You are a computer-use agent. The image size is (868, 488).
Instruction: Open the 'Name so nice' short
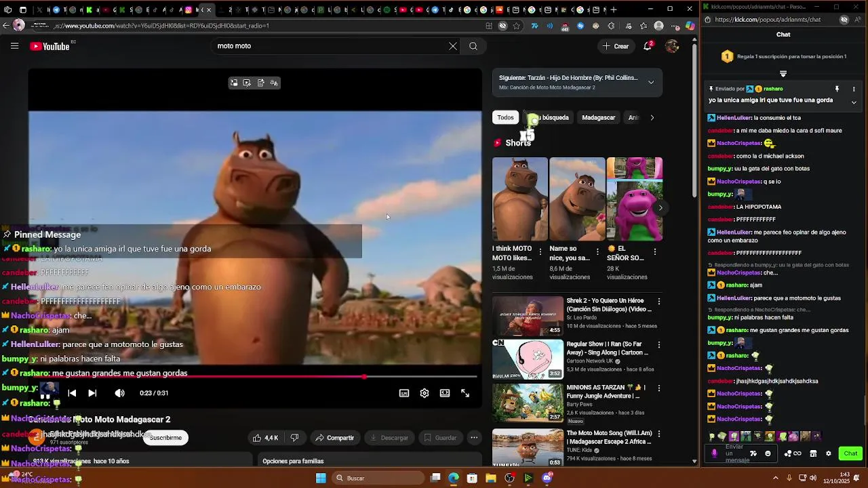pos(577,199)
